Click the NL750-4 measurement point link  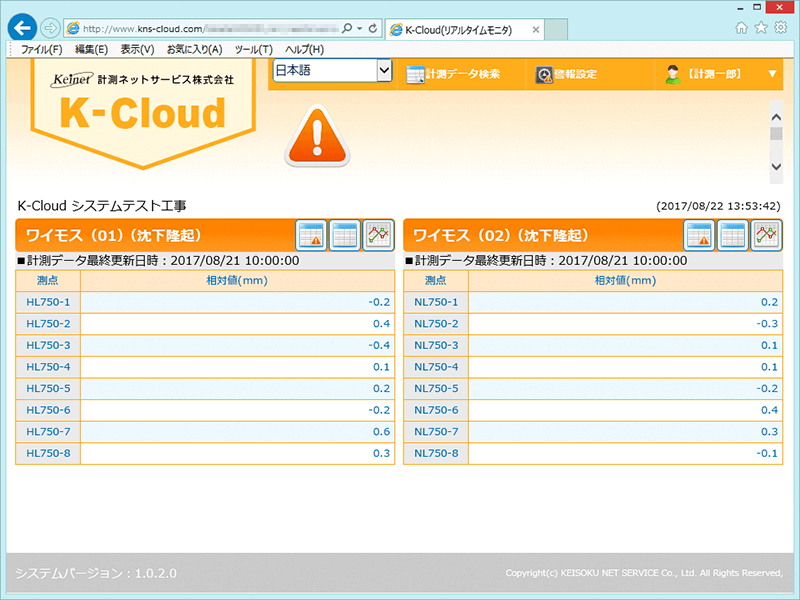[x=436, y=367]
